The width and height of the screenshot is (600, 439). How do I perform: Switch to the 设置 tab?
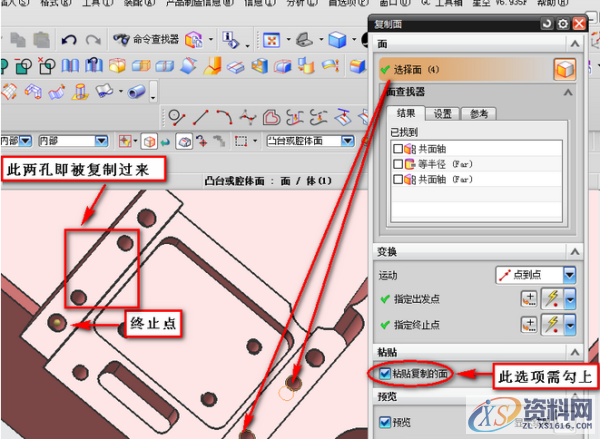[x=443, y=114]
